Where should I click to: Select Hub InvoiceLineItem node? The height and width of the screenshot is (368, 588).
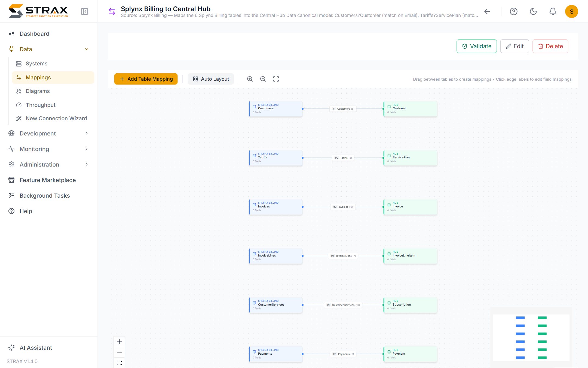pos(410,256)
